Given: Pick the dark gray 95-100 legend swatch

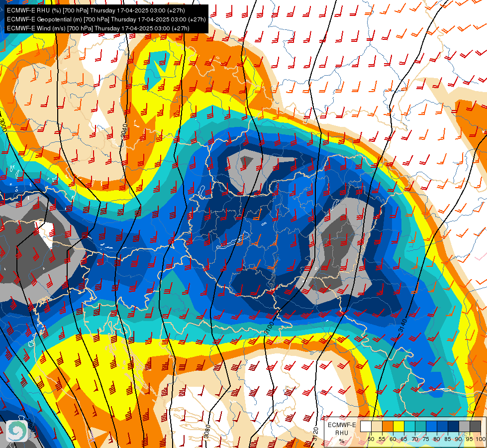Looking at the screenshot, I should (x=476, y=426).
